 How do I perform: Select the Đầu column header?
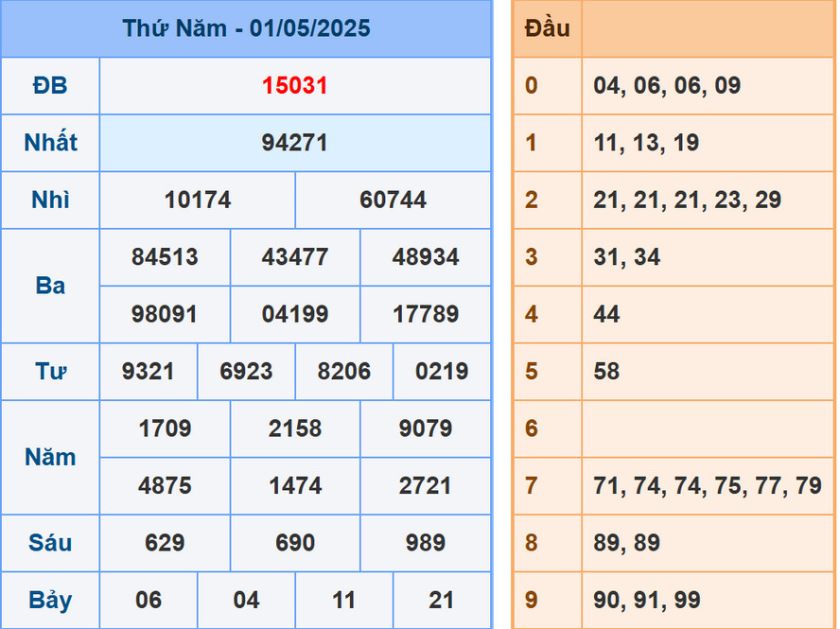(547, 28)
